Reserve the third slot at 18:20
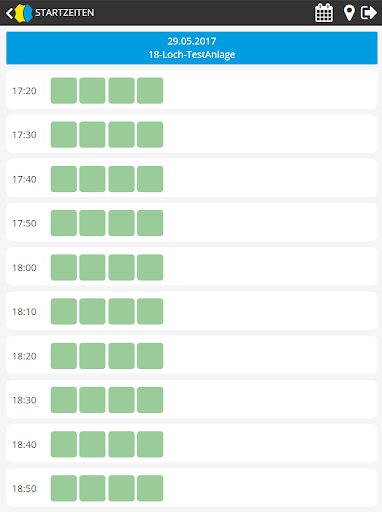This screenshot has width=382, height=512. click(121, 356)
